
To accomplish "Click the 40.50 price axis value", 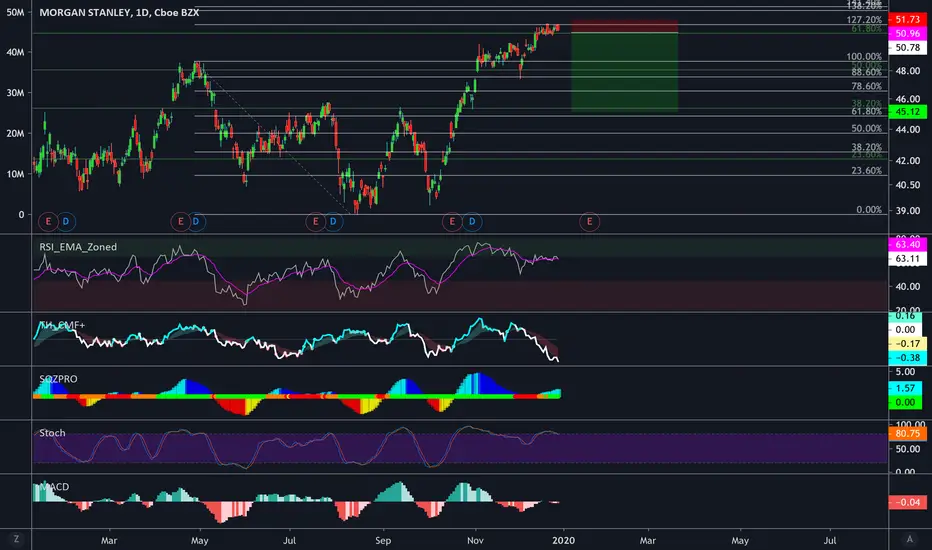I will pos(908,185).
